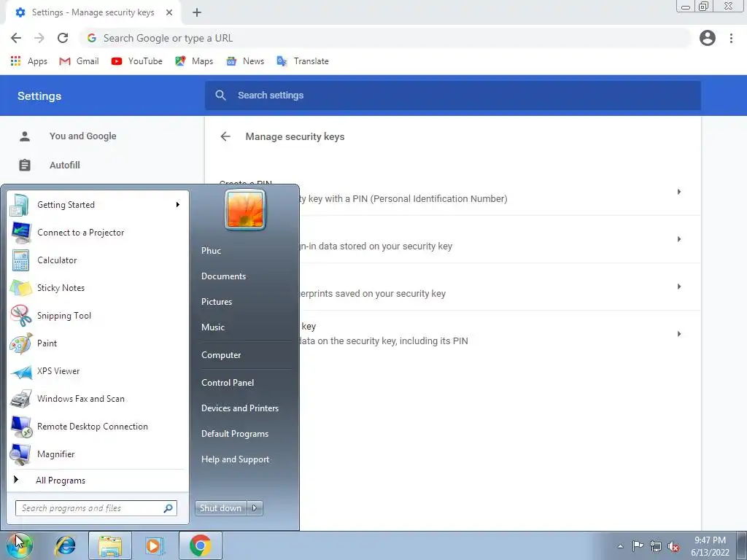Open Computer from Start menu
The image size is (747, 560).
221,355
